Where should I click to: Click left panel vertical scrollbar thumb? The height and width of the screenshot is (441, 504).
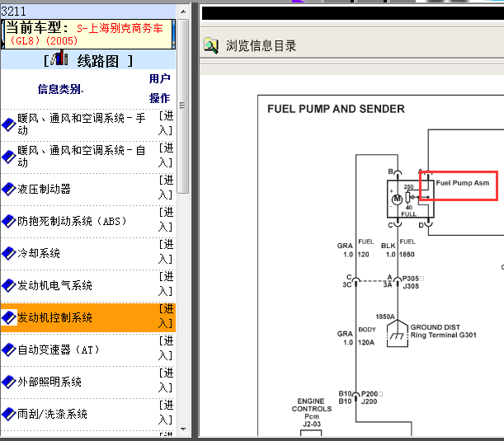(183, 106)
